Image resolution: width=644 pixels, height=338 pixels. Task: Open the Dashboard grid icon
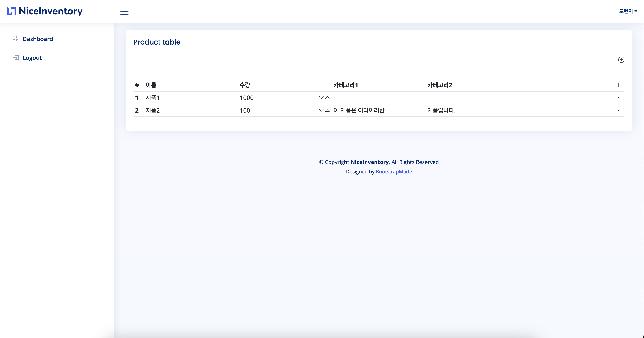pos(16,39)
